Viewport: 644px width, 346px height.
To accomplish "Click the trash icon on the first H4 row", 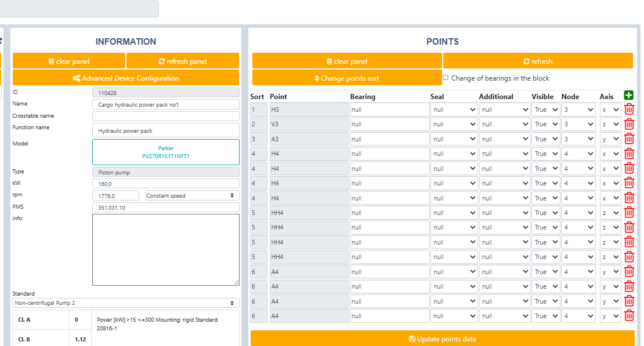I will (629, 154).
